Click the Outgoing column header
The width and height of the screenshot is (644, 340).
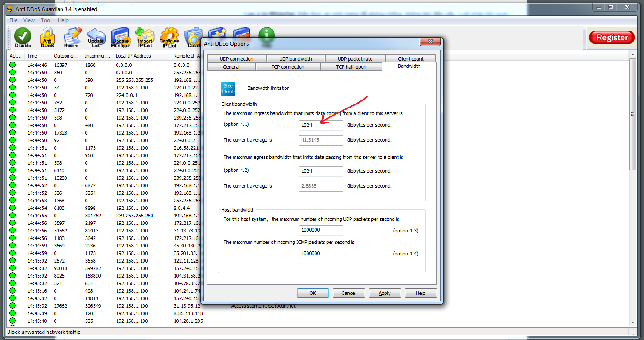(66, 56)
